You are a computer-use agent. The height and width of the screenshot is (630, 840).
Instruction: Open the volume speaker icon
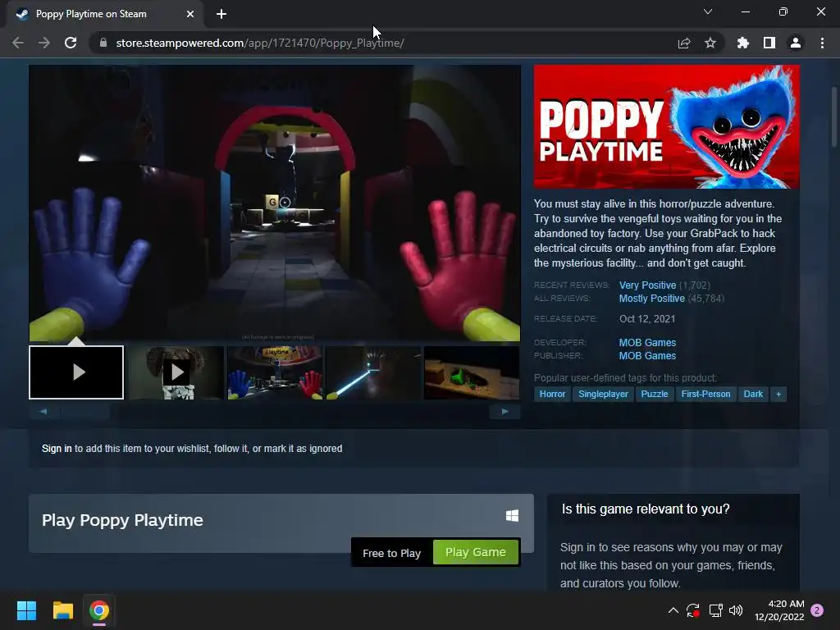(x=736, y=610)
